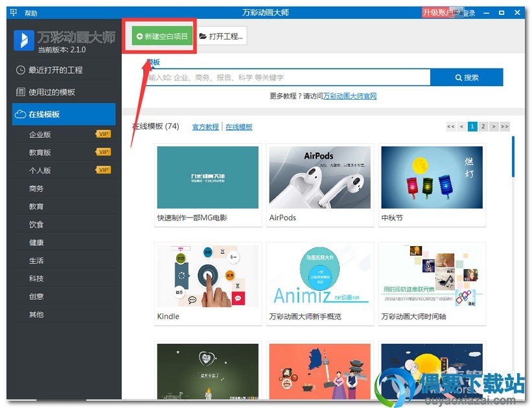Click the 新建空白项目 button
The image size is (532, 408).
(x=162, y=36)
